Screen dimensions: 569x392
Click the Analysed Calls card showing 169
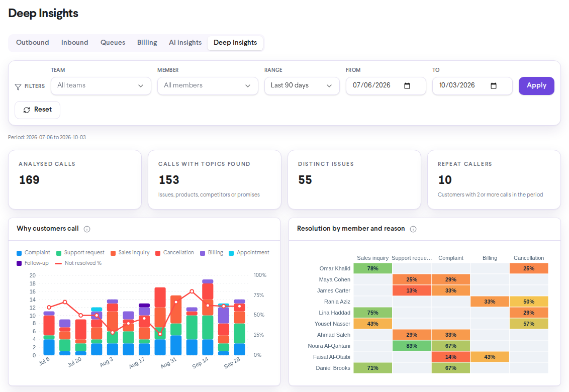pos(75,180)
